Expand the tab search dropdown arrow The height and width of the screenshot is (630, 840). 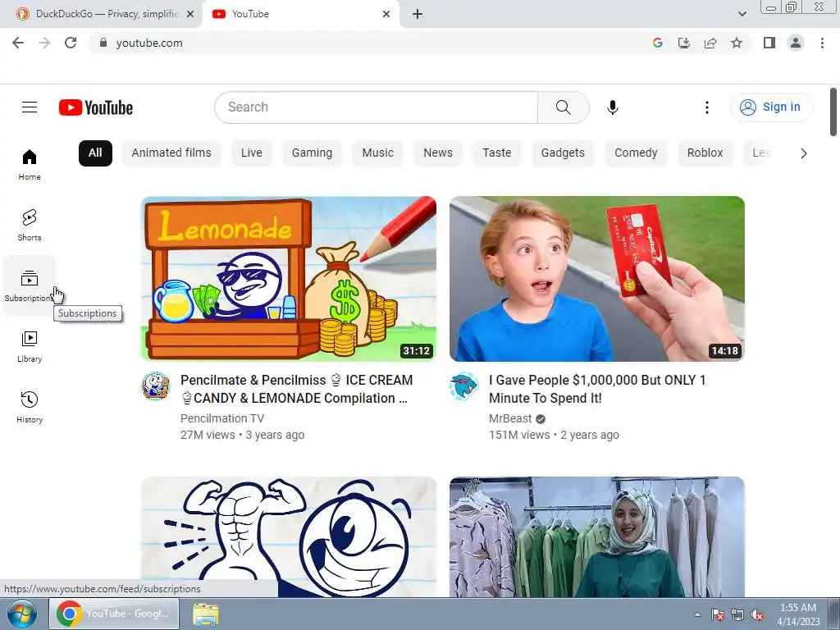tap(742, 14)
